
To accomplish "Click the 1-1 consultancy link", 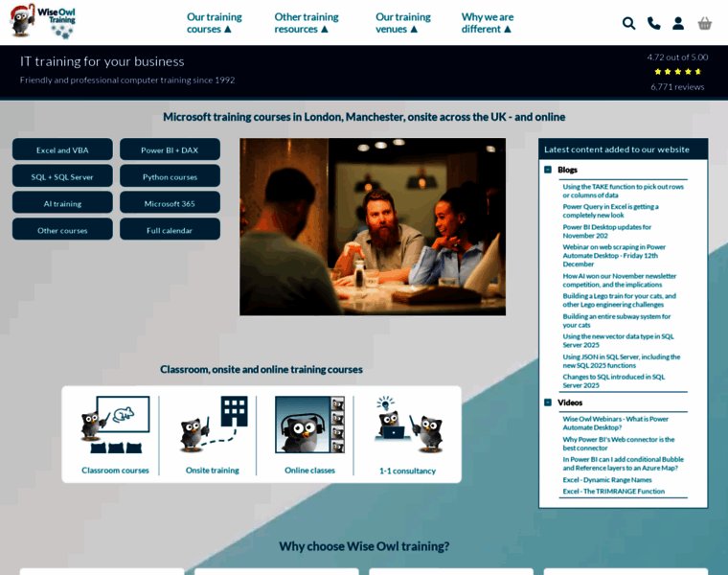I will pyautogui.click(x=408, y=471).
